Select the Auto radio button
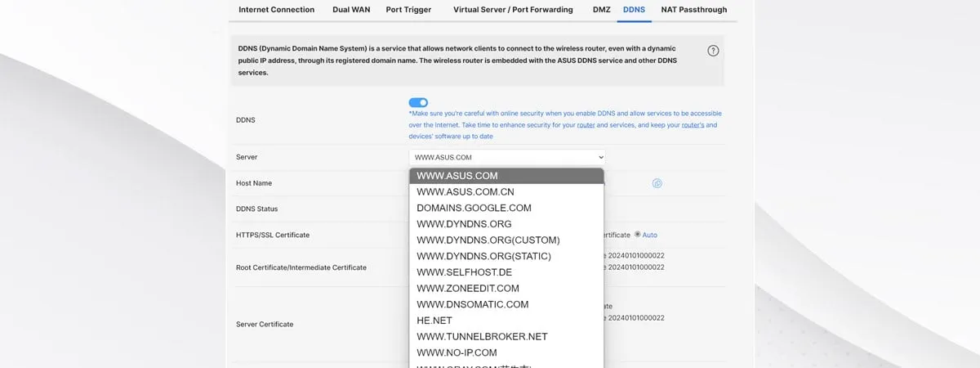 click(x=638, y=235)
